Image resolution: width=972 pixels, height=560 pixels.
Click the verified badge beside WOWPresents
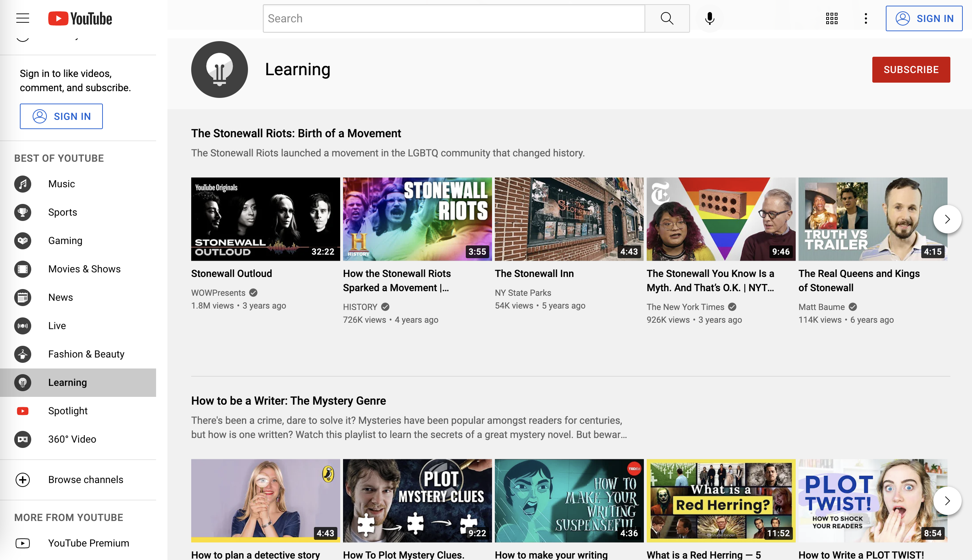[x=253, y=293]
